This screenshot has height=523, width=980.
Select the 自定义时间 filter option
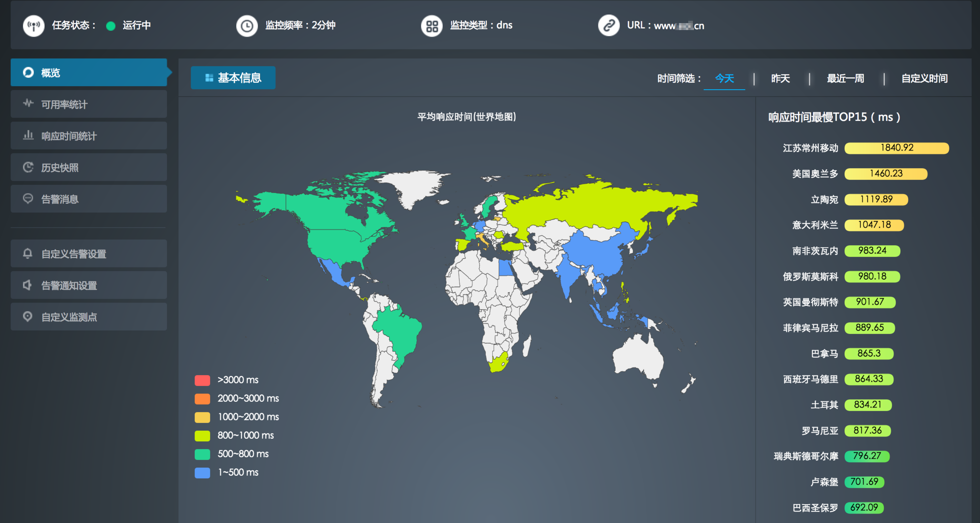[x=924, y=78]
